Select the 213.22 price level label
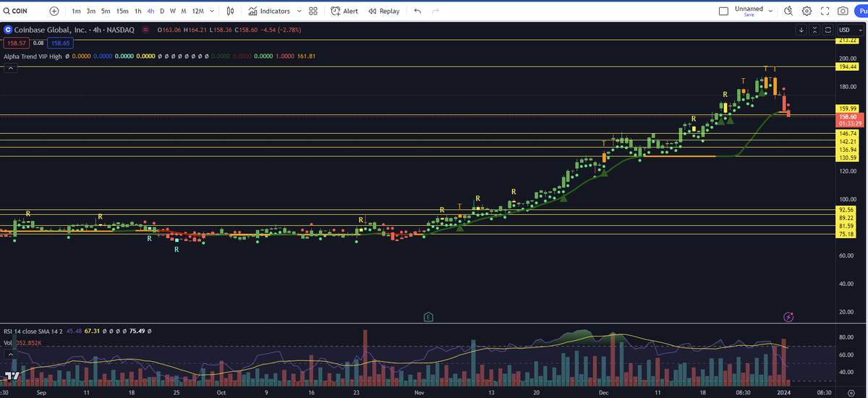Viewport: 868px width, 398px height. click(x=847, y=41)
